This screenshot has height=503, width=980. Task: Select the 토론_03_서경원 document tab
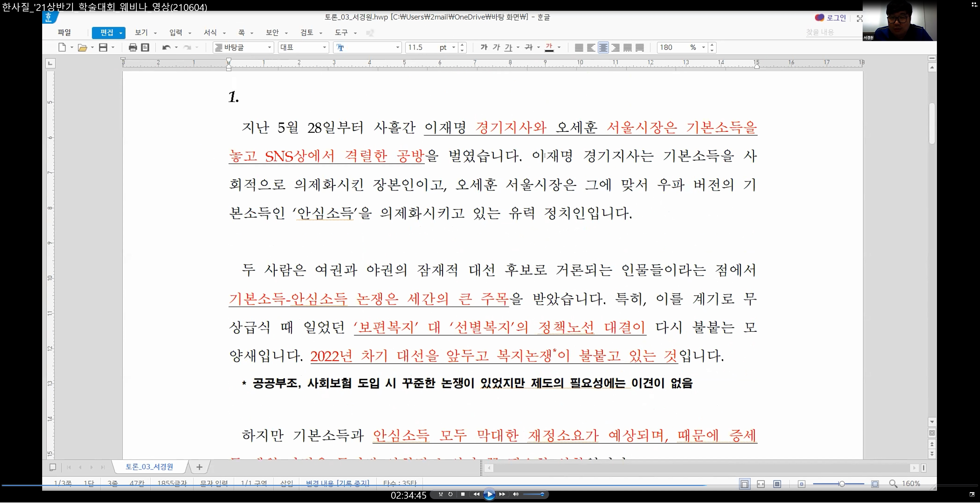click(149, 467)
